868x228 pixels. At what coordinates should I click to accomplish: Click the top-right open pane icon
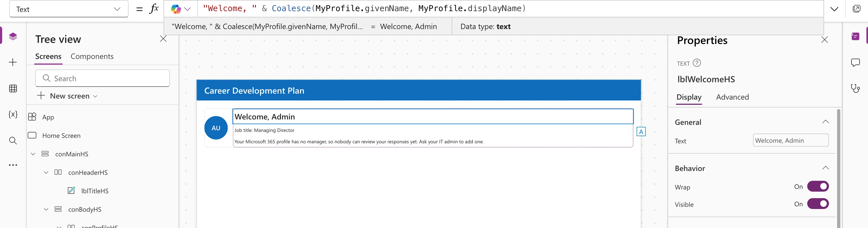coord(856,9)
